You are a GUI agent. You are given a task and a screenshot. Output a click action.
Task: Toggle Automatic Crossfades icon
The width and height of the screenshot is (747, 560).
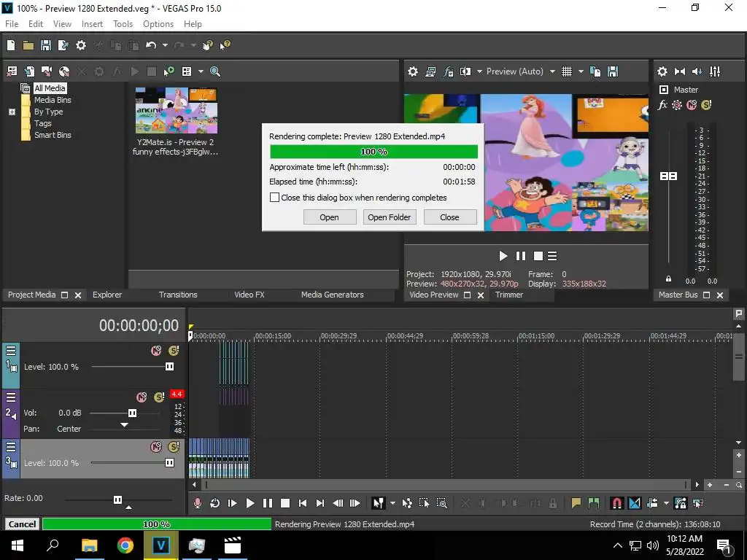[635, 503]
